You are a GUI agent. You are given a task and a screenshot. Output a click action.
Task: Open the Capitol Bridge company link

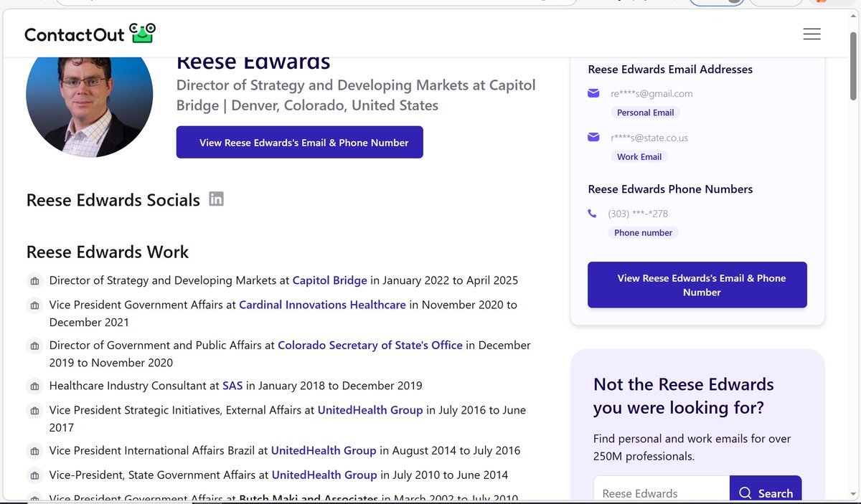(330, 280)
